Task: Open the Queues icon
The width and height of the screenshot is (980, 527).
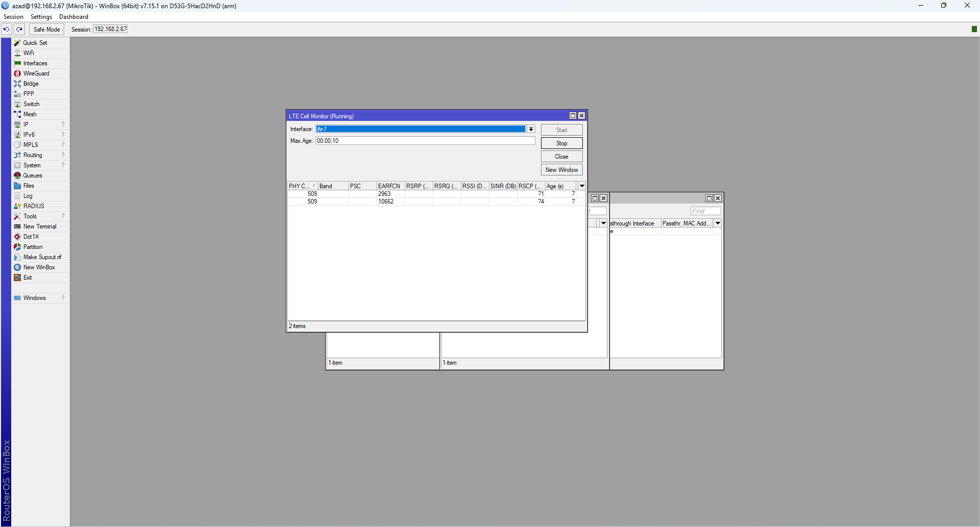Action: pyautogui.click(x=17, y=175)
